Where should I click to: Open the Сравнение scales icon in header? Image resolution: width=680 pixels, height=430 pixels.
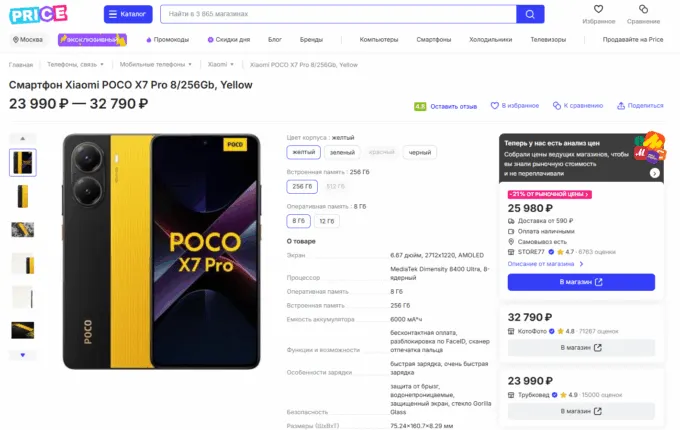pyautogui.click(x=643, y=10)
